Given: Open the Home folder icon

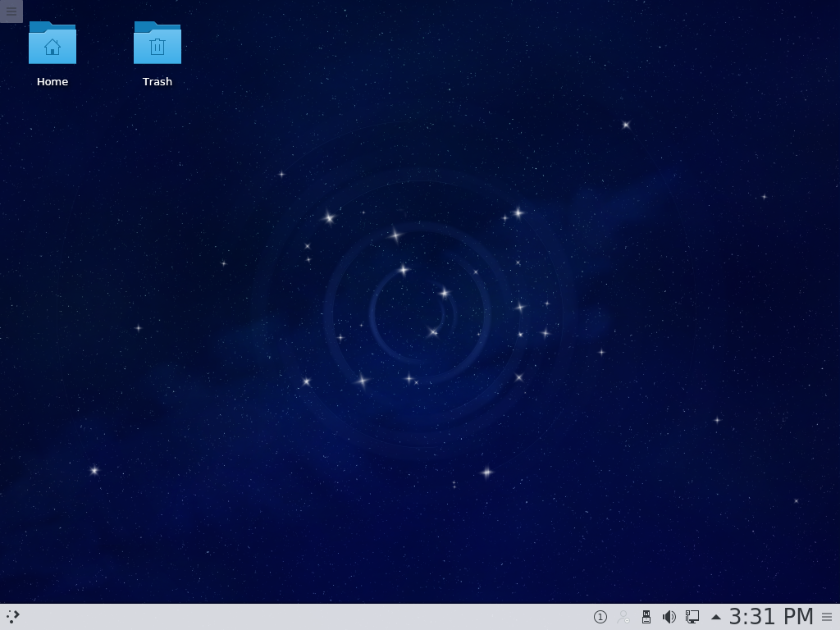Looking at the screenshot, I should [52, 43].
